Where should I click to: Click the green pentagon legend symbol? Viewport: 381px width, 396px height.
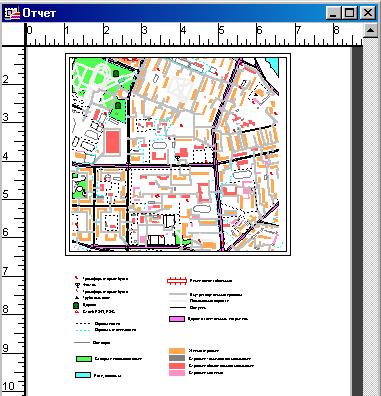pyautogui.click(x=76, y=305)
